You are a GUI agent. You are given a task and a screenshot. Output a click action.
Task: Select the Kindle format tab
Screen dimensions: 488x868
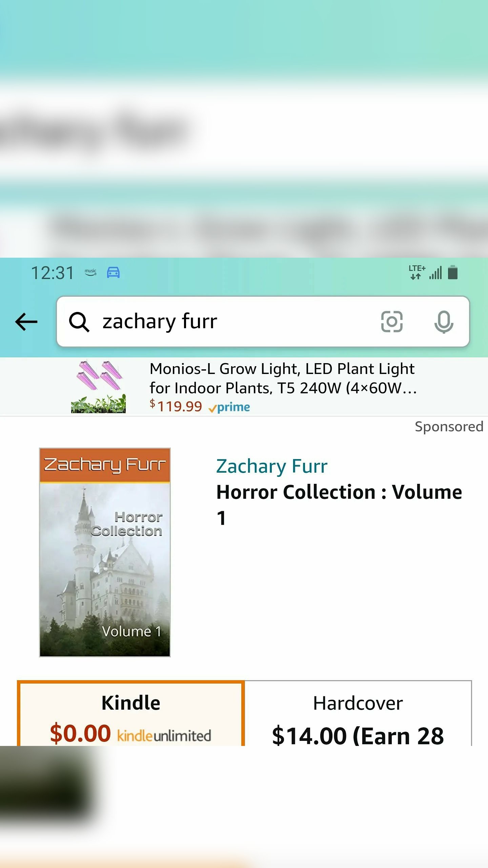[x=131, y=713]
